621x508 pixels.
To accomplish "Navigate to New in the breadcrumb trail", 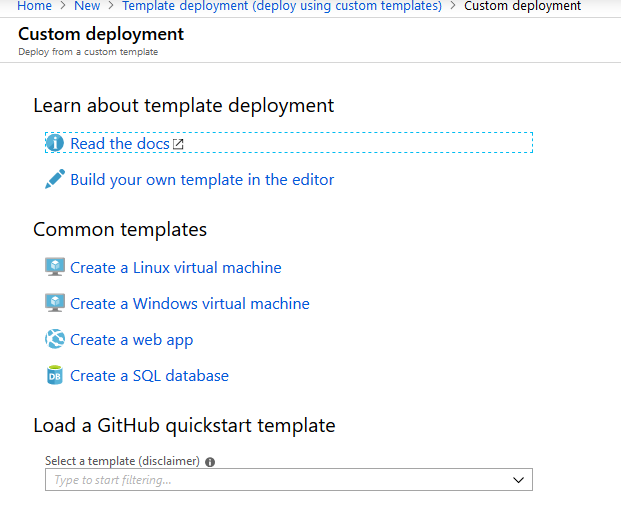I will pos(87,6).
